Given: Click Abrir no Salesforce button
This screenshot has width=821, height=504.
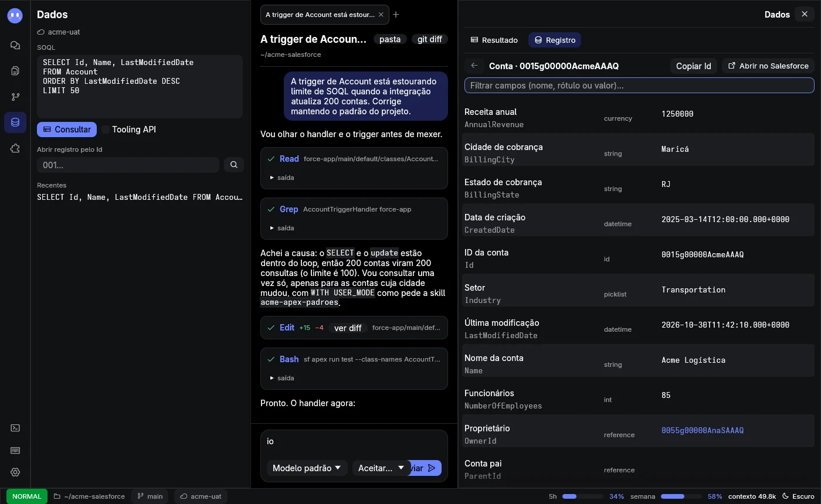Looking at the screenshot, I should 768,66.
